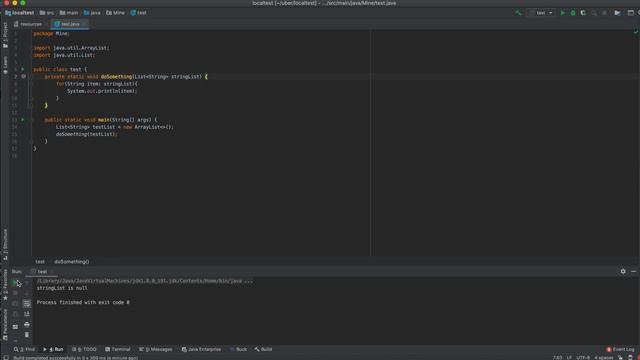Click run gutter arrow beside main method
The height and width of the screenshot is (360, 640).
click(22, 120)
